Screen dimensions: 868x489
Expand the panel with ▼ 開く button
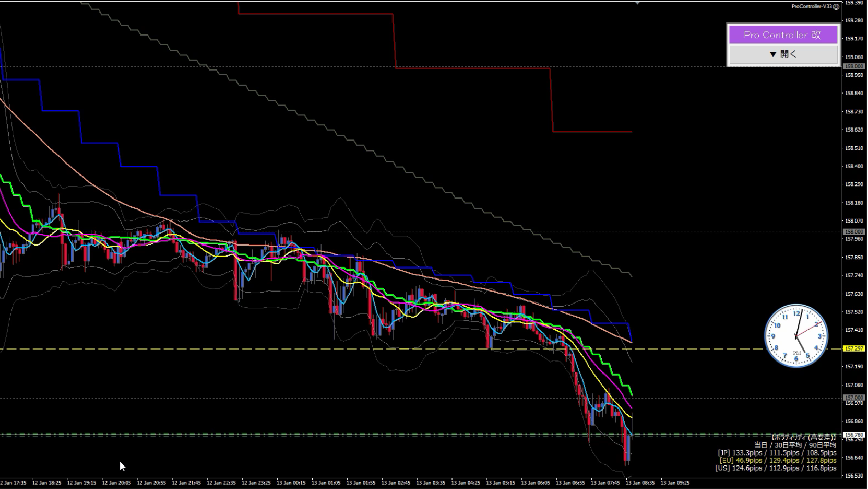pyautogui.click(x=783, y=54)
